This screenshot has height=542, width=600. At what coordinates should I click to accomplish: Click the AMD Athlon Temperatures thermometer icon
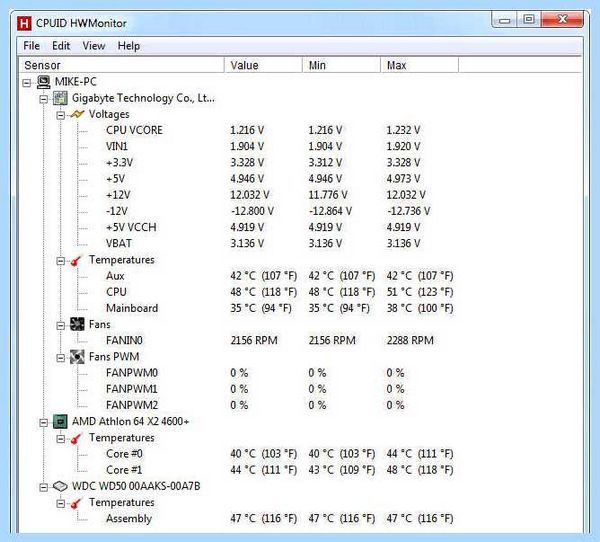pyautogui.click(x=77, y=438)
